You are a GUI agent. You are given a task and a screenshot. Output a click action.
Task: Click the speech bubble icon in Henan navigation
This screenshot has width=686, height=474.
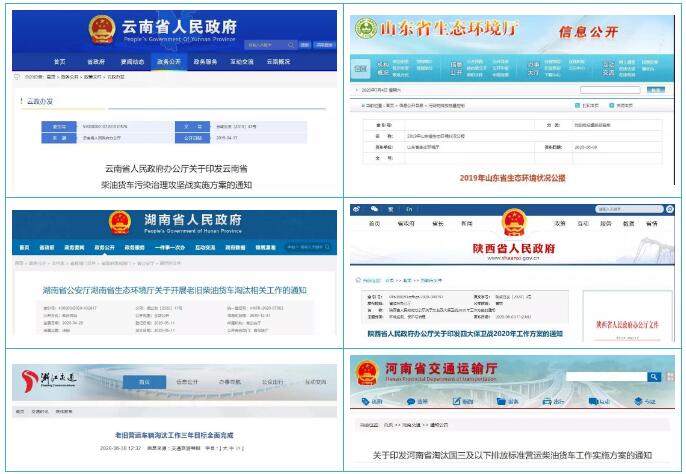pyautogui.click(x=410, y=401)
